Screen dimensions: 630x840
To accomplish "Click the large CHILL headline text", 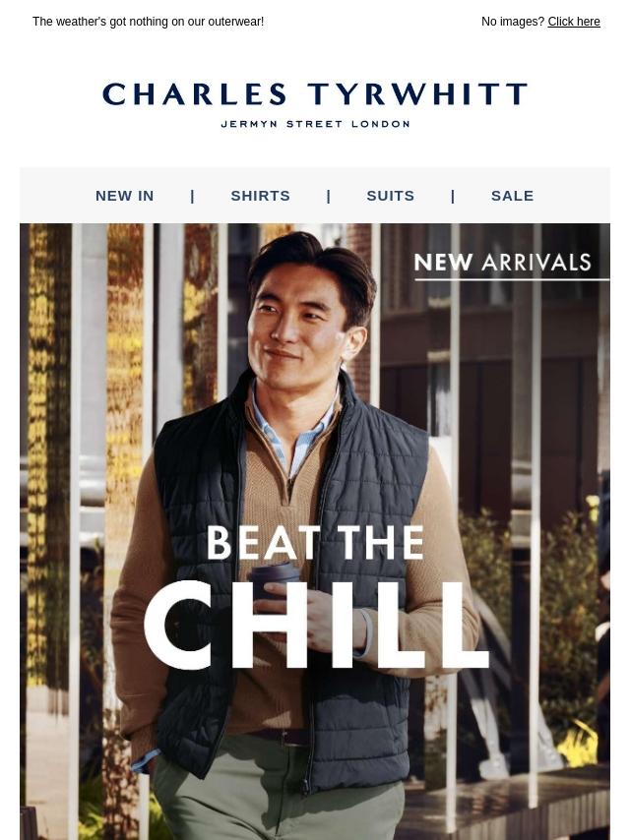I will pyautogui.click(x=316, y=626).
